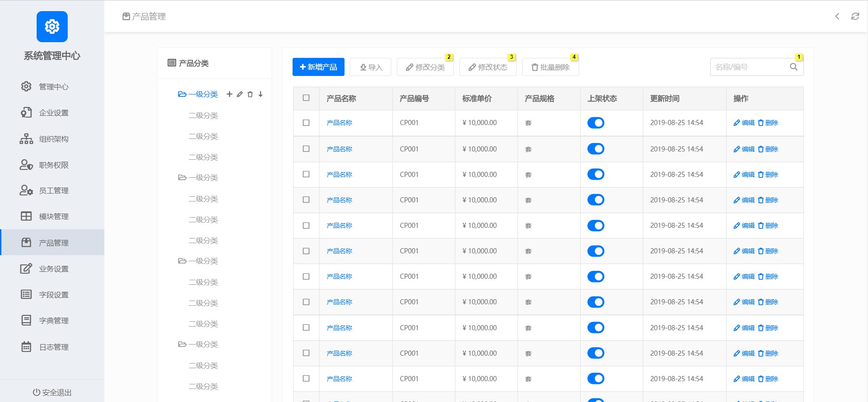The image size is (868, 402).
Task: Select first 二级分类 under third 一级分类
Action: pos(203,282)
